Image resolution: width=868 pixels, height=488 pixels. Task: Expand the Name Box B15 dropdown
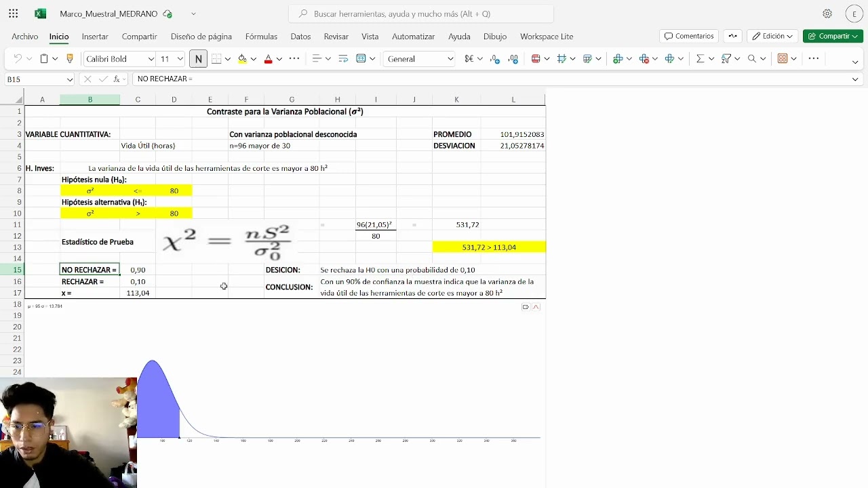tap(69, 79)
